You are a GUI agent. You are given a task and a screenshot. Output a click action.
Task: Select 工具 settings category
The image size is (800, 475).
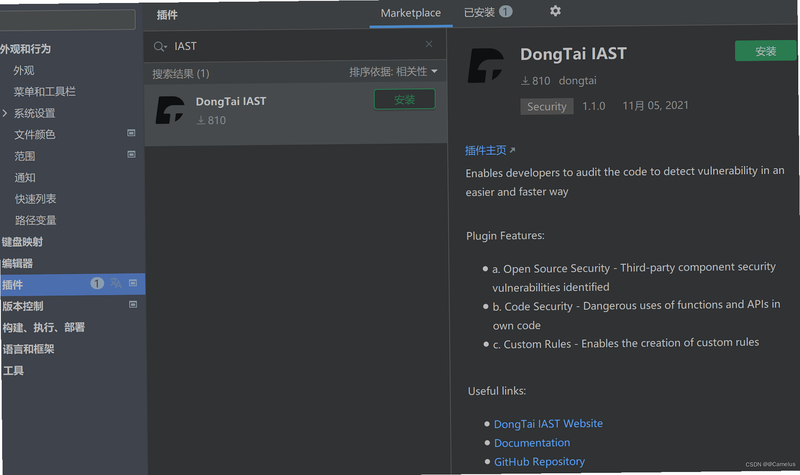coord(13,370)
